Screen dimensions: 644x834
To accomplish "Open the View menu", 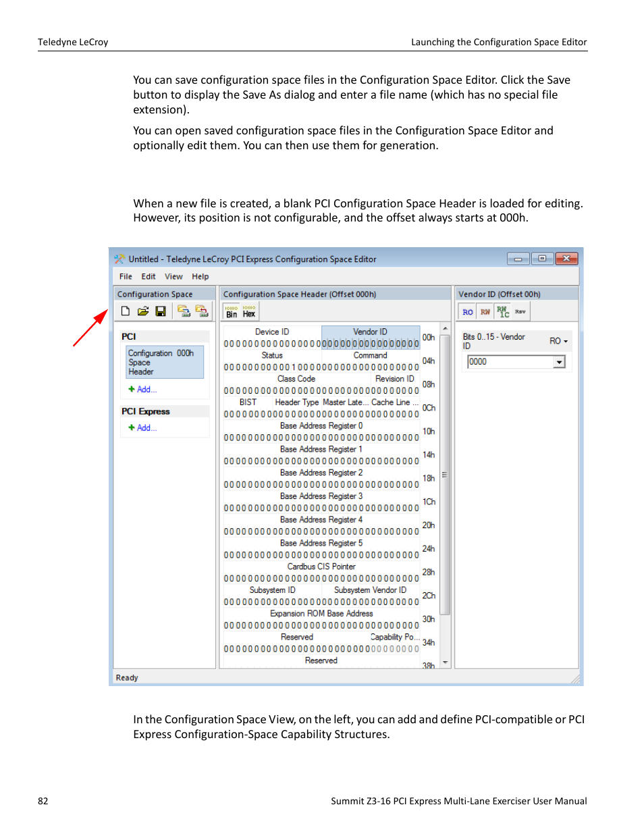I will 173,276.
